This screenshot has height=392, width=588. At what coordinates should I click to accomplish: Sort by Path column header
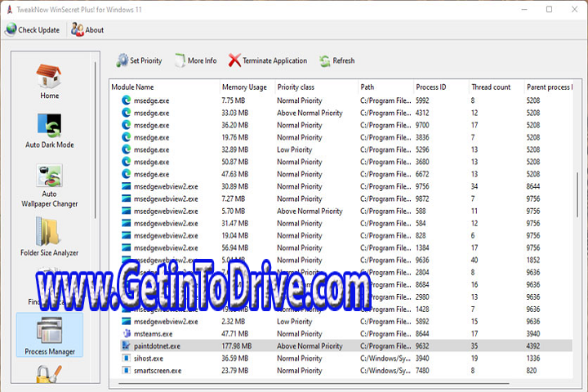(385, 87)
